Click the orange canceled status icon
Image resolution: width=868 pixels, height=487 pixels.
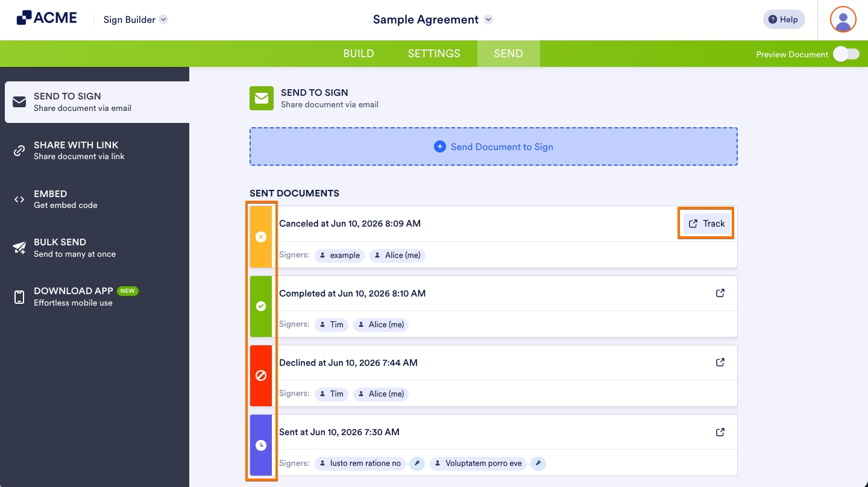[261, 237]
